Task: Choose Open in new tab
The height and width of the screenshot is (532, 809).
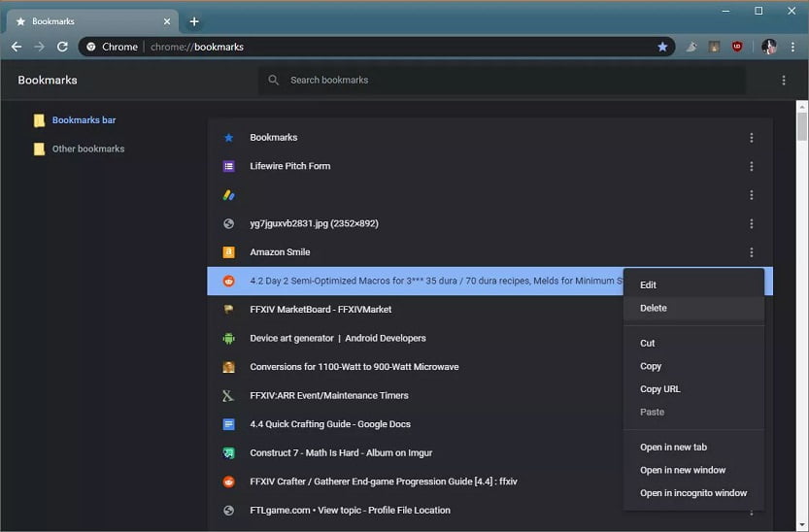Action: pyautogui.click(x=694, y=448)
